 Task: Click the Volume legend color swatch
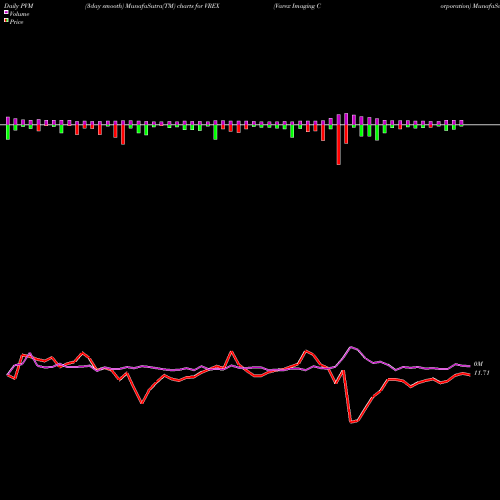click(6, 12)
